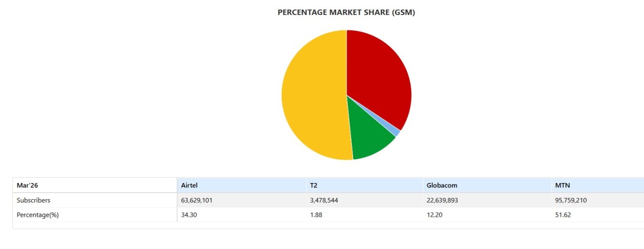This screenshot has height=249, width=644.
Task: Click T2 percentage value 1.88
Action: click(x=316, y=215)
